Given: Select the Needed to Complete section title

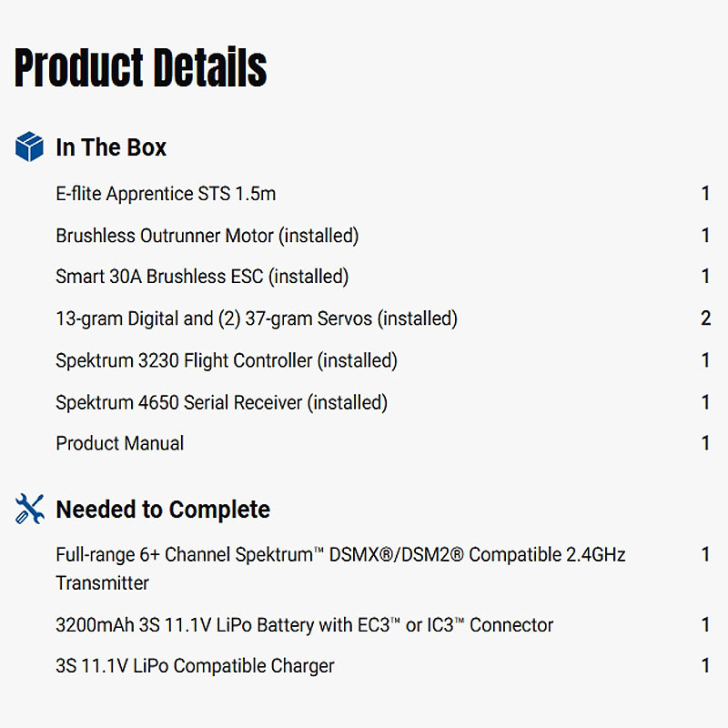Looking at the screenshot, I should [163, 510].
